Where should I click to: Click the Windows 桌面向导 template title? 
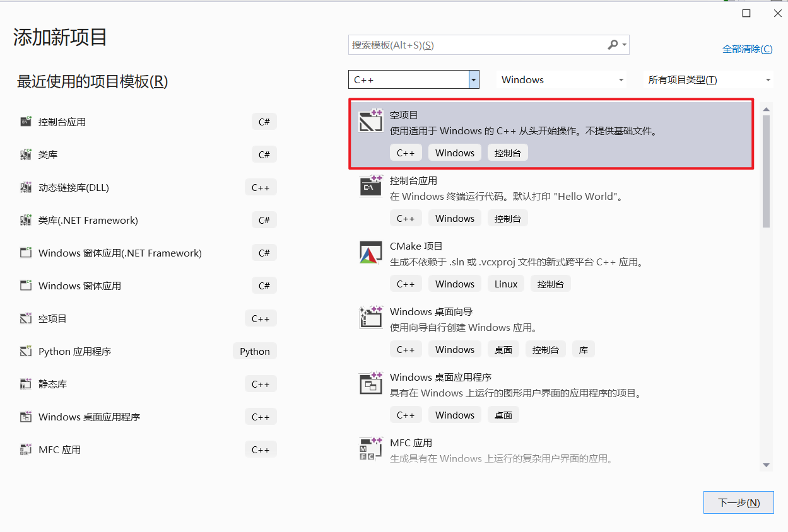tap(431, 311)
